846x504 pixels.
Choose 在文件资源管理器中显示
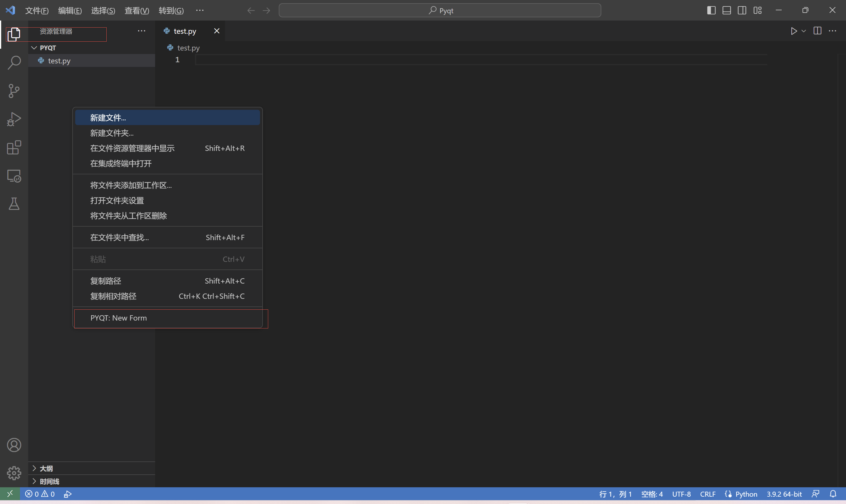coord(167,148)
